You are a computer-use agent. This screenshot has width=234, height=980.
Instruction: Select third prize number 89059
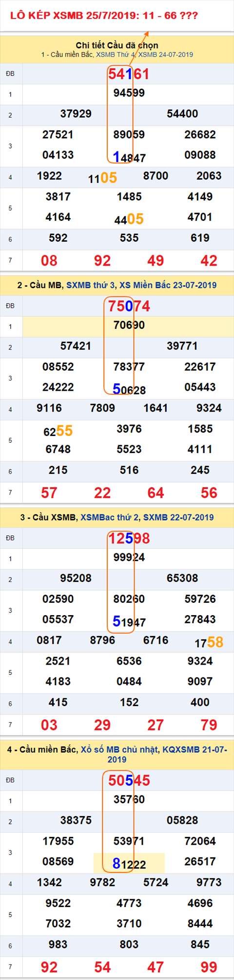click(x=129, y=135)
